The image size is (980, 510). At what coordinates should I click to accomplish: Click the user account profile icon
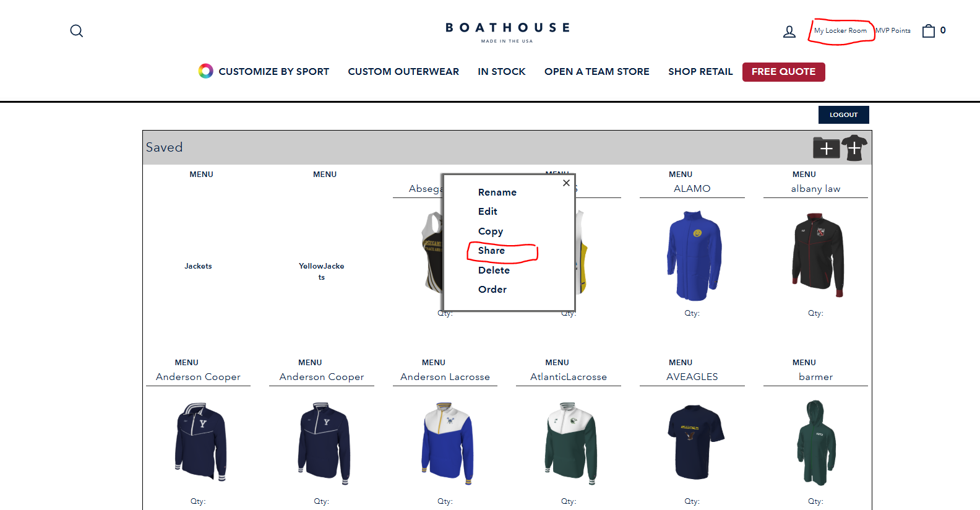789,32
